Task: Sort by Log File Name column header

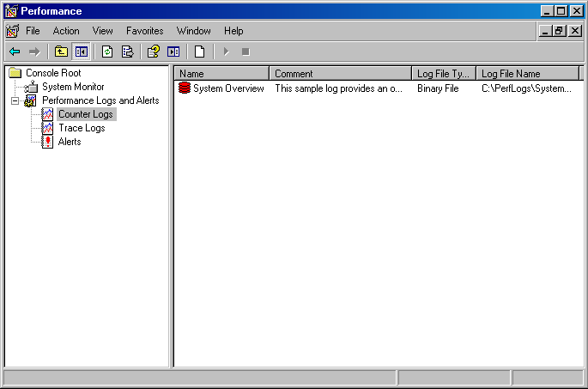Action: 528,74
